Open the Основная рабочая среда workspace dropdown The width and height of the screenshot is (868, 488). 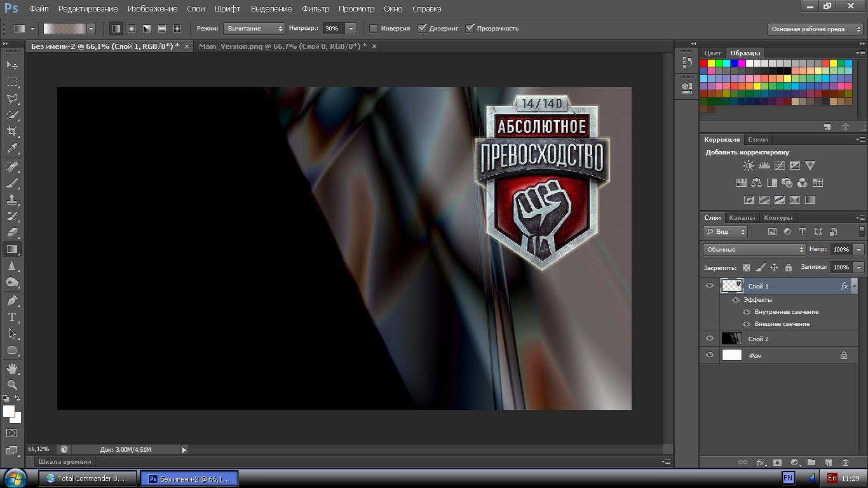click(815, 29)
